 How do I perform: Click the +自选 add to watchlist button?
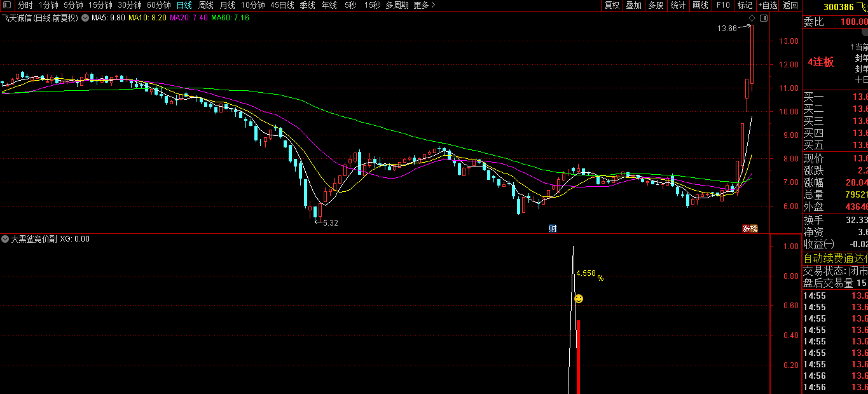(768, 5)
